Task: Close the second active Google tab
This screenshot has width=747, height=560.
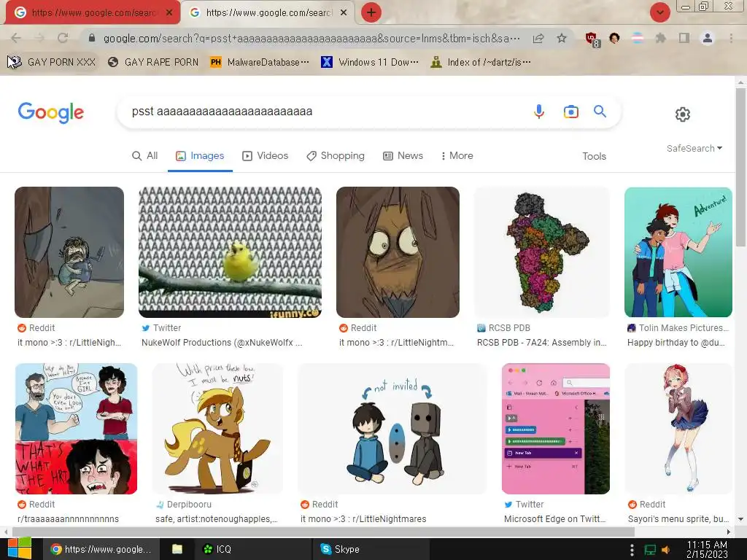Action: (344, 13)
